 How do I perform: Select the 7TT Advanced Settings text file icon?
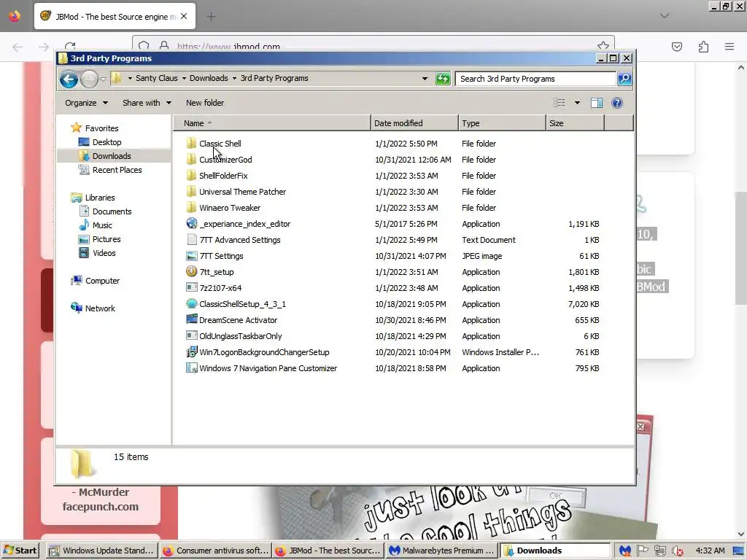tap(192, 239)
